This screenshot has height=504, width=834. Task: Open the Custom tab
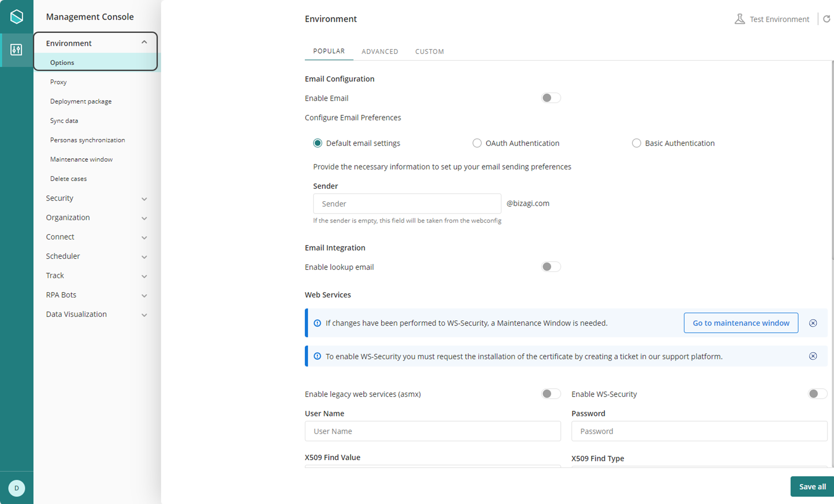click(429, 51)
